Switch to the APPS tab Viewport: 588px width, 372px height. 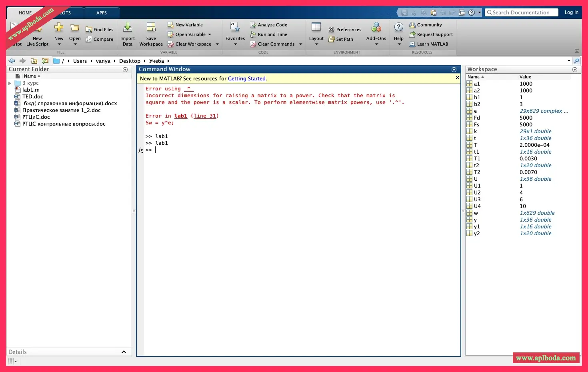coord(102,13)
